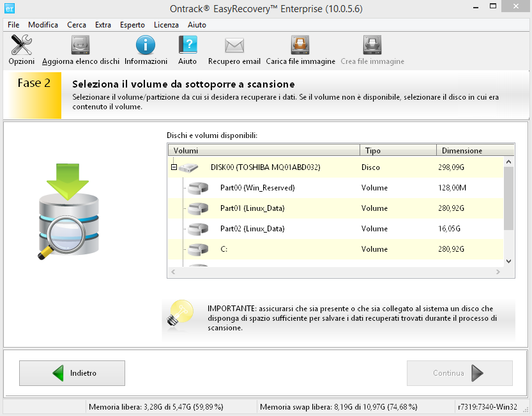532x416 pixels.
Task: Select the C: volume row
Action: coord(335,249)
